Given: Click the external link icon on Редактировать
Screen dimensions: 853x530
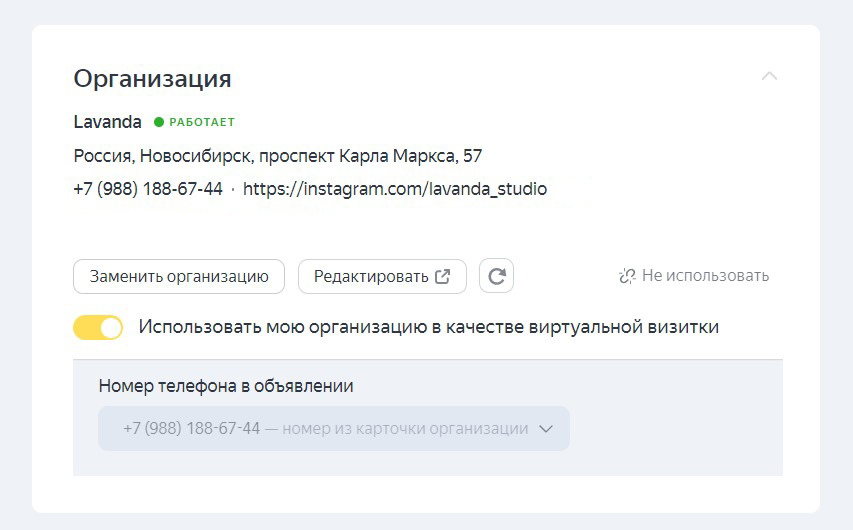Looking at the screenshot, I should coord(443,276).
